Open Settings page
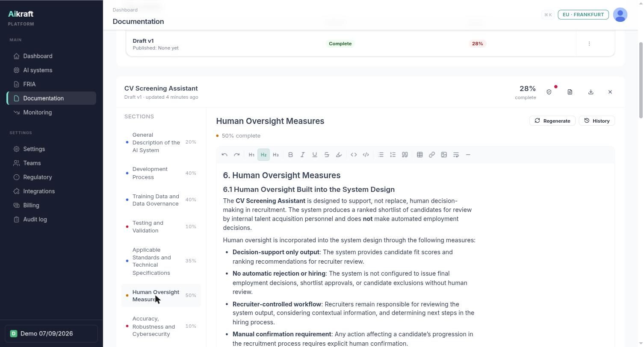 pyautogui.click(x=51, y=149)
